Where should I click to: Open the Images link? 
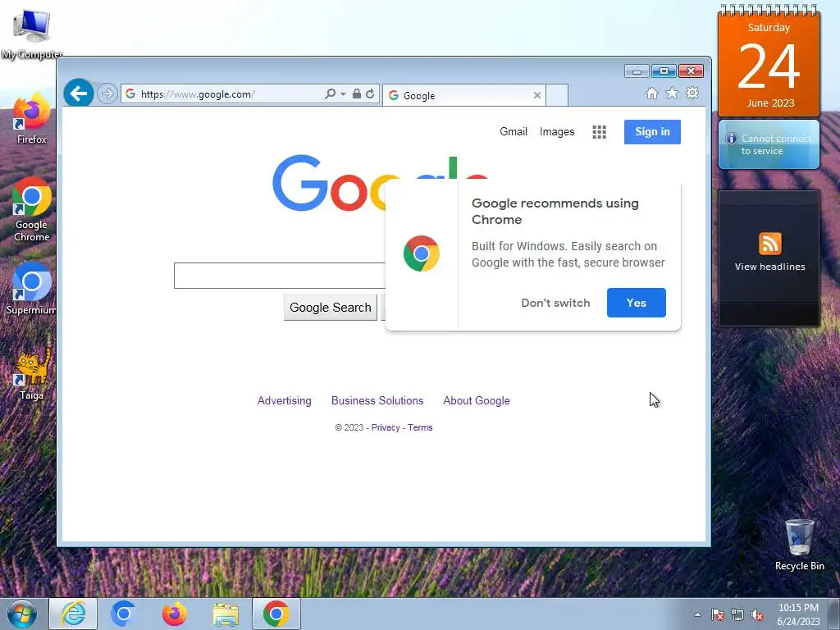click(557, 132)
